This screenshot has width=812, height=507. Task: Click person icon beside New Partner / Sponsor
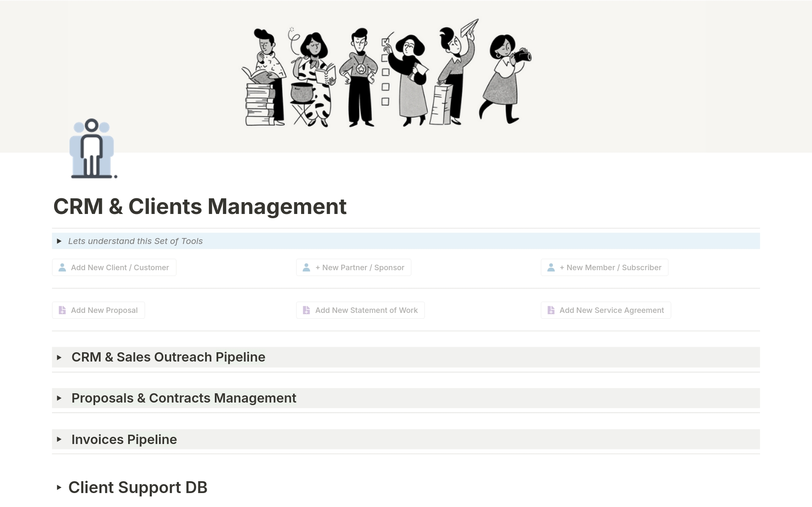click(307, 268)
